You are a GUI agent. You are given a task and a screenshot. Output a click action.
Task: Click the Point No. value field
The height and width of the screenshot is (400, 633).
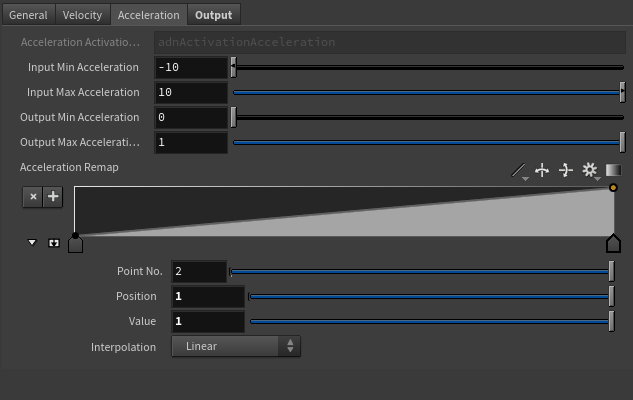click(x=199, y=272)
